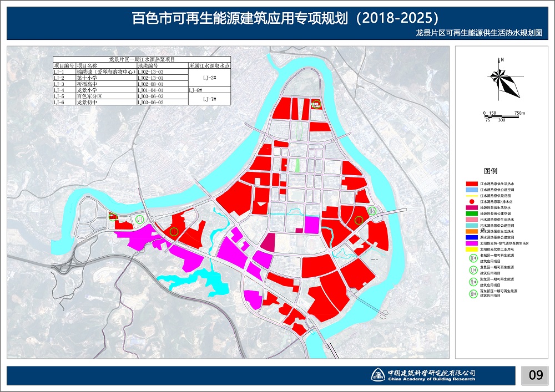Image resolution: width=555 pixels, height=392 pixels.
Task: Click the 百东新区 project circle icon in legend
Action: [x=473, y=292]
